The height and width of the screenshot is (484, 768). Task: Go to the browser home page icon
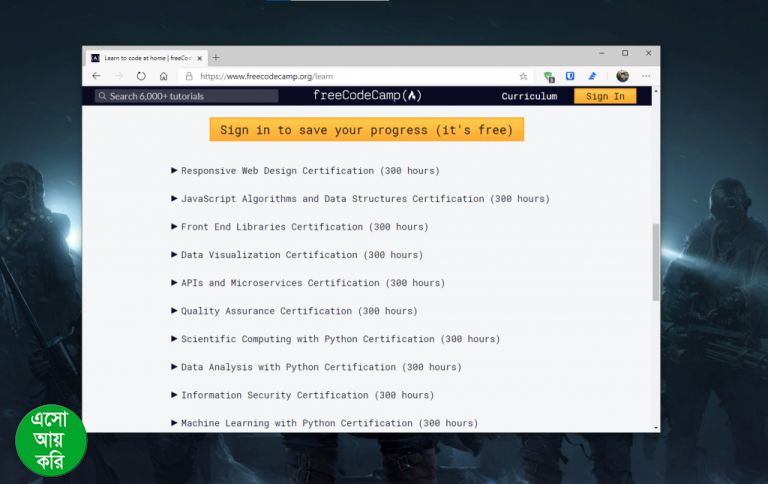163,76
